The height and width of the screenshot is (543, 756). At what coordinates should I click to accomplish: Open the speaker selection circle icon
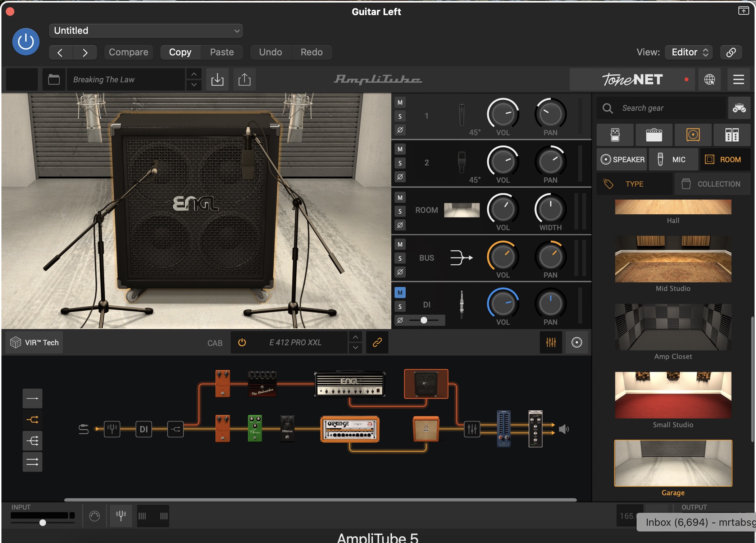coord(577,342)
